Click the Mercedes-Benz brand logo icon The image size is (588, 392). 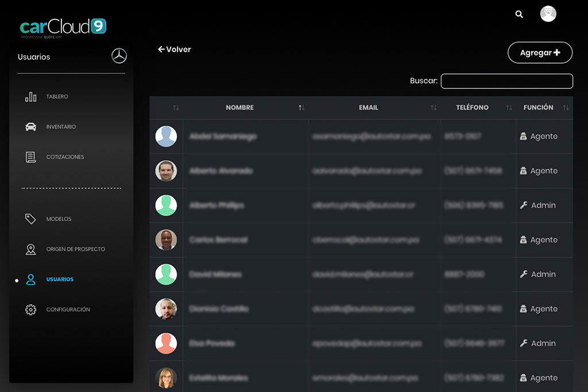(x=119, y=56)
